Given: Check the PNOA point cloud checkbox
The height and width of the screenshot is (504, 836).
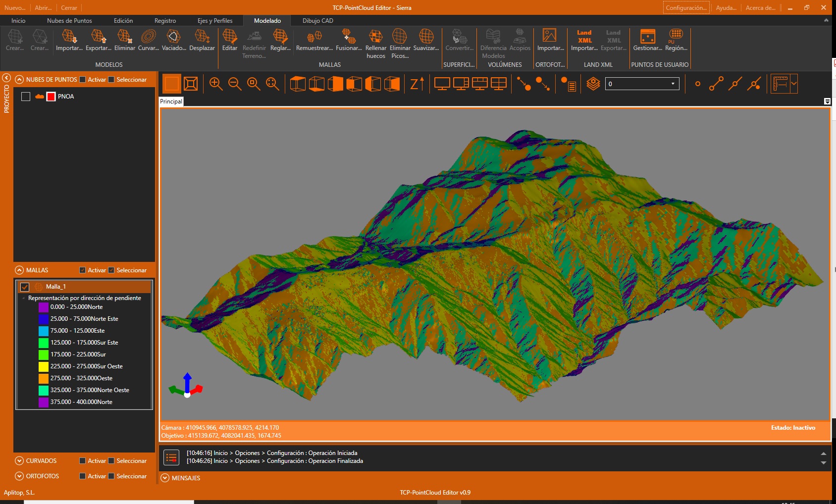Looking at the screenshot, I should (26, 97).
